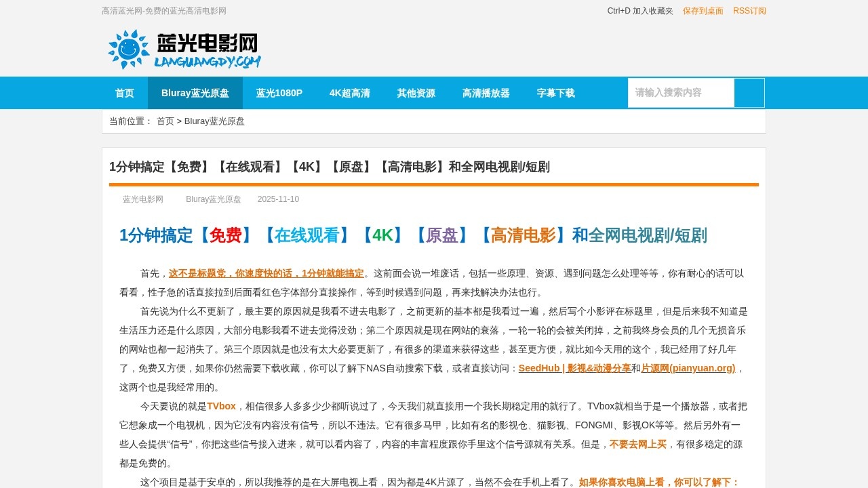Open the 其他资源 menu
This screenshot has height=488, width=868.
click(416, 92)
